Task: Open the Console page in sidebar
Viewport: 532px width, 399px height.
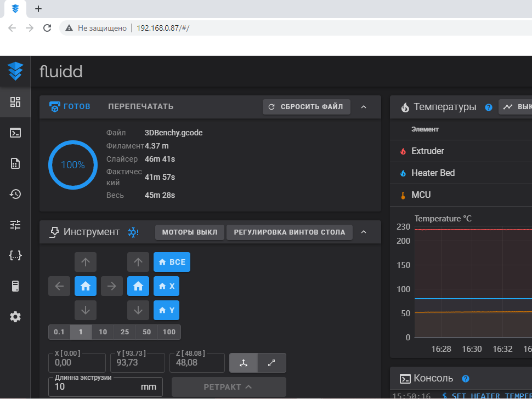Action: point(15,133)
